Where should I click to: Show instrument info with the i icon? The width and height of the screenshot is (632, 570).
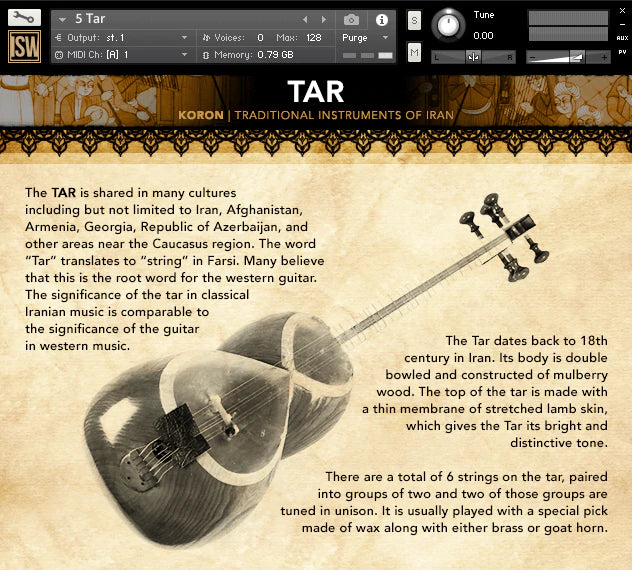(x=382, y=20)
